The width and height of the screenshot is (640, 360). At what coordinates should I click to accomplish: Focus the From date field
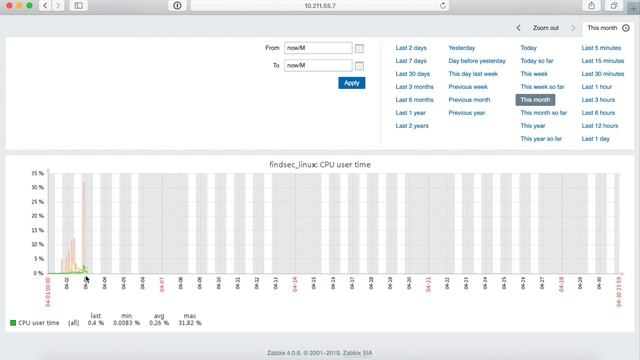pyautogui.click(x=318, y=48)
